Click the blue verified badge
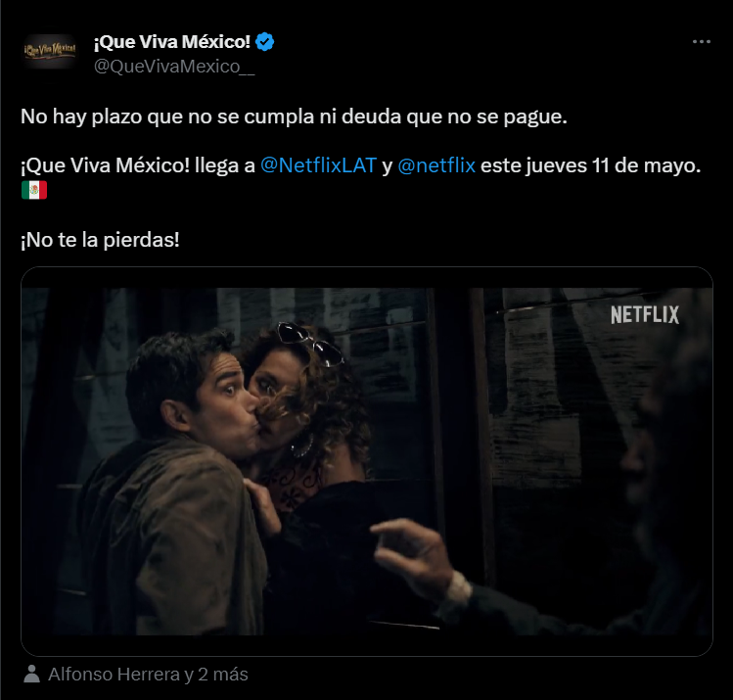This screenshot has width=733, height=700. tap(265, 42)
